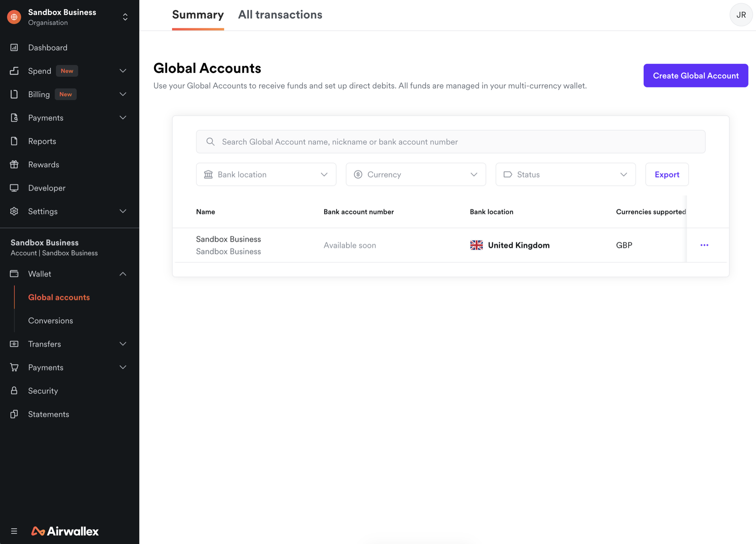Open Statements in sidebar
The image size is (756, 544).
click(x=48, y=414)
